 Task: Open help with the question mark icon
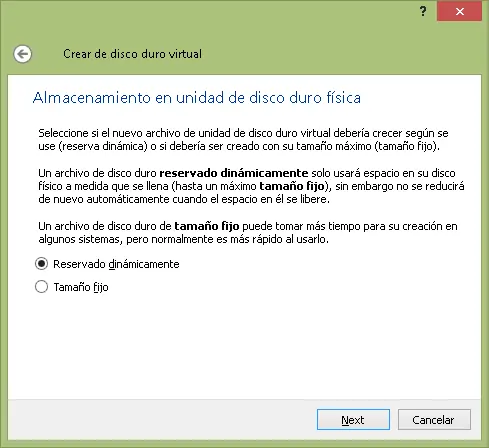tap(423, 12)
